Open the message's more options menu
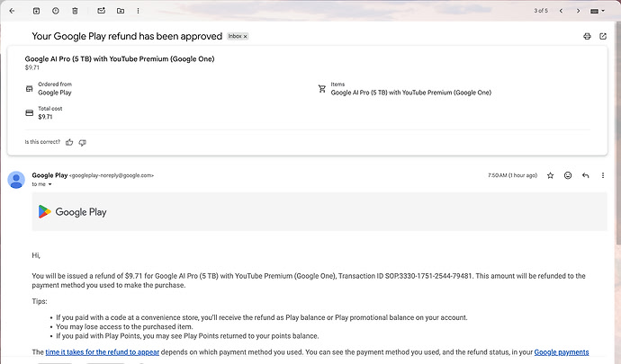This screenshot has height=364, width=621. tap(603, 175)
